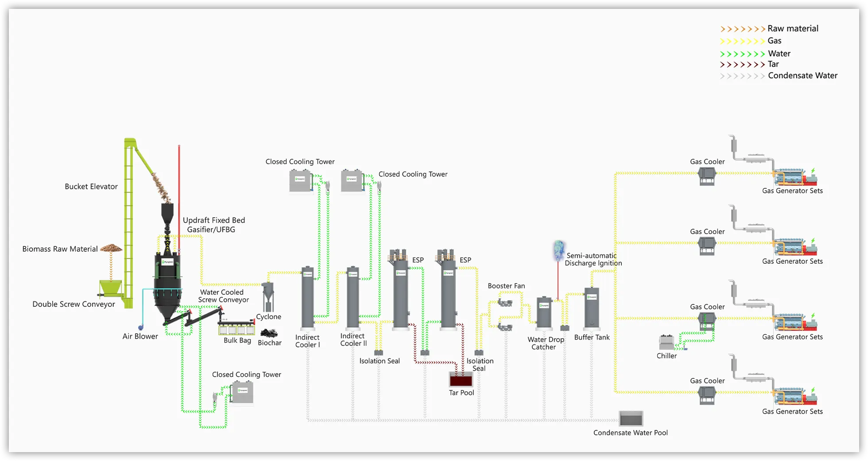The width and height of the screenshot is (868, 461).
Task: Click the Tar Pool container icon
Action: [x=461, y=380]
